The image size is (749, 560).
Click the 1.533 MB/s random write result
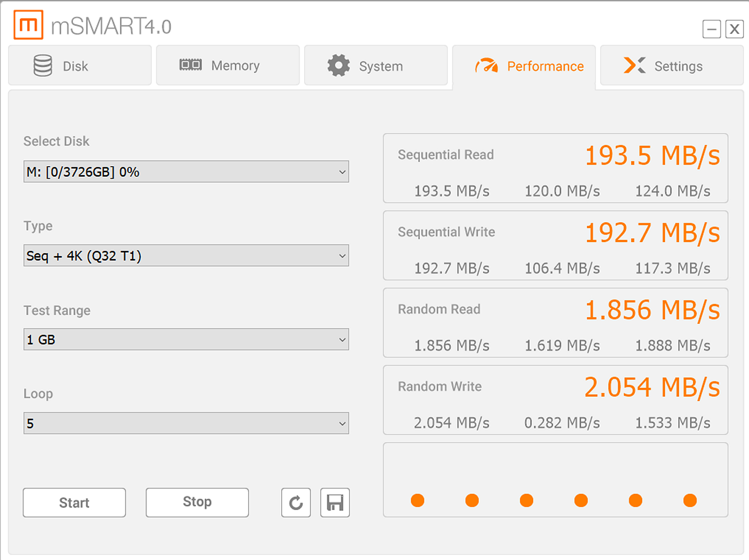point(673,423)
